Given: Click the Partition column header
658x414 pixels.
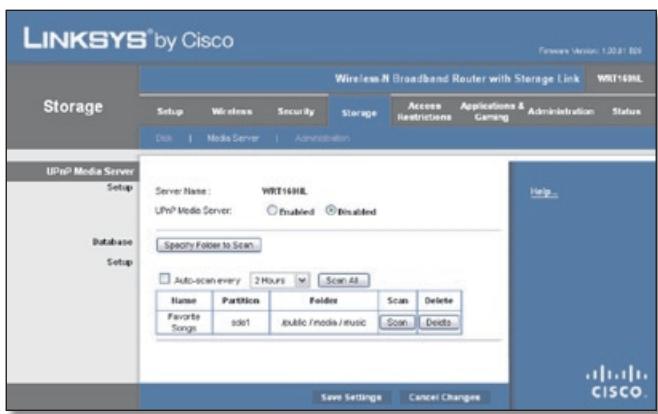Looking at the screenshot, I should point(241,300).
